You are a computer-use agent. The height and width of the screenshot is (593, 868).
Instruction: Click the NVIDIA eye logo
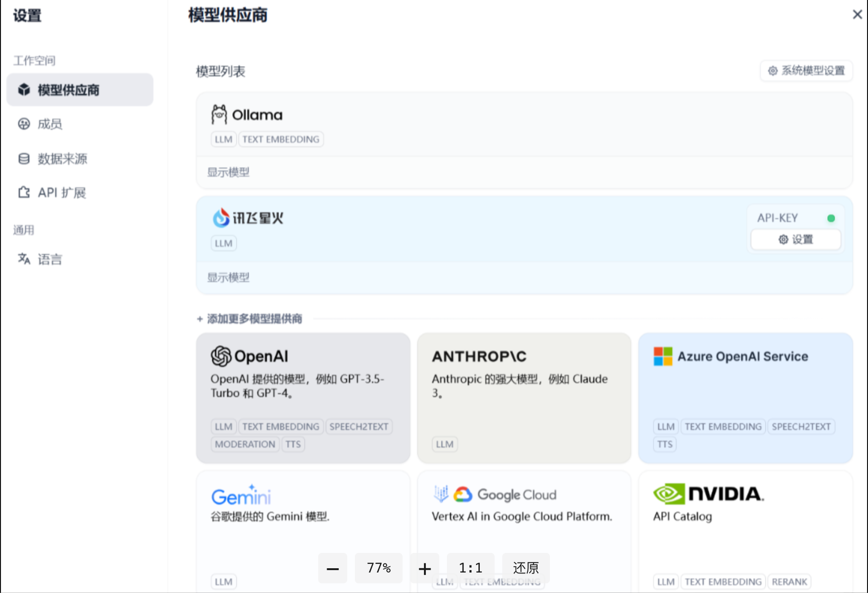tap(670, 494)
